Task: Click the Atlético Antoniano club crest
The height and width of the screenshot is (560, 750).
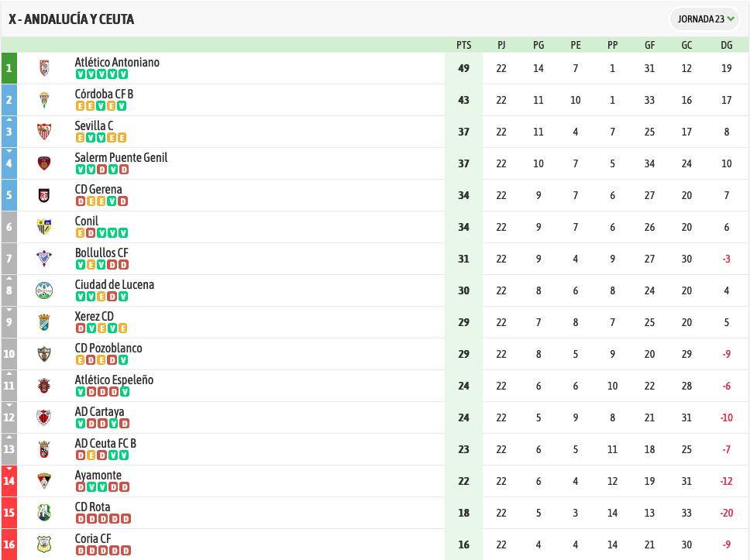Action: point(44,68)
